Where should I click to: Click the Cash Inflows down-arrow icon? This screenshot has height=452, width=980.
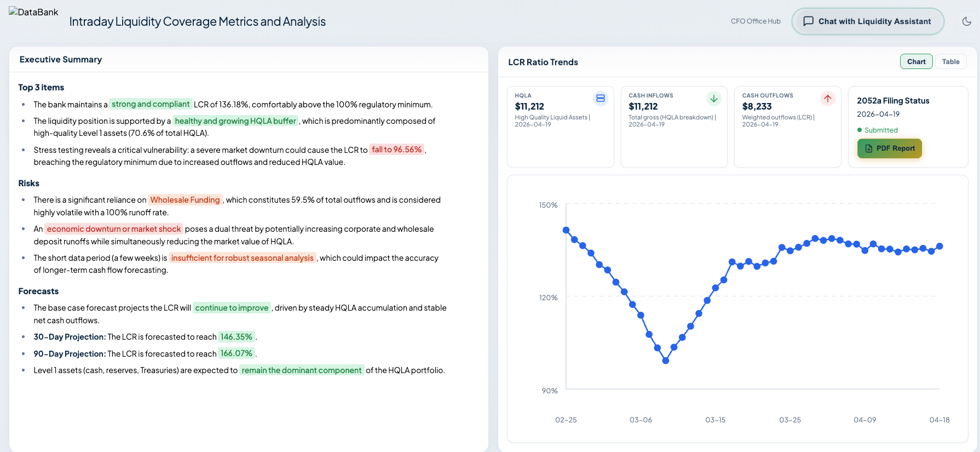714,99
